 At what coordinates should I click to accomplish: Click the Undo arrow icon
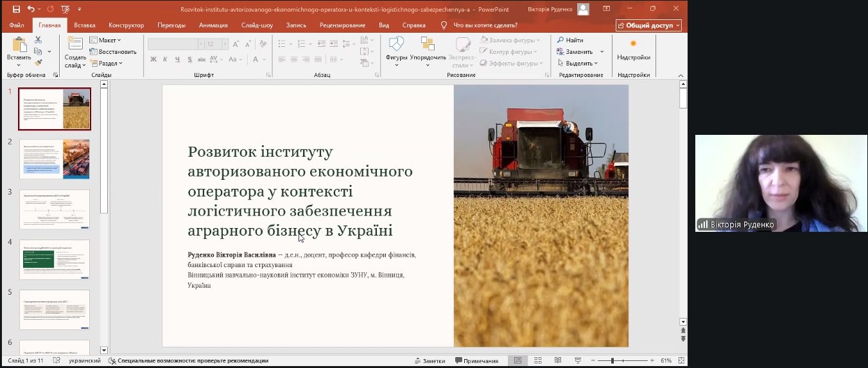[31, 9]
